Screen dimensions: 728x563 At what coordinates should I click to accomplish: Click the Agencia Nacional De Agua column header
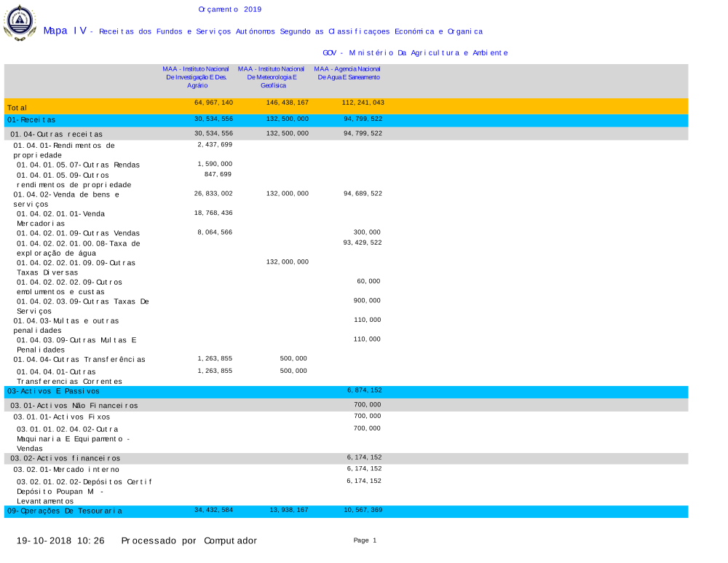[x=347, y=73]
